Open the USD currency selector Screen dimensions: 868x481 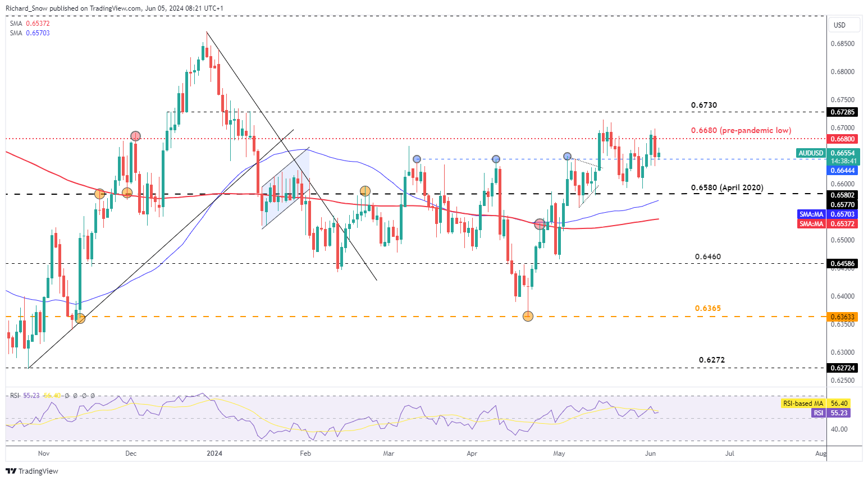[x=844, y=25]
